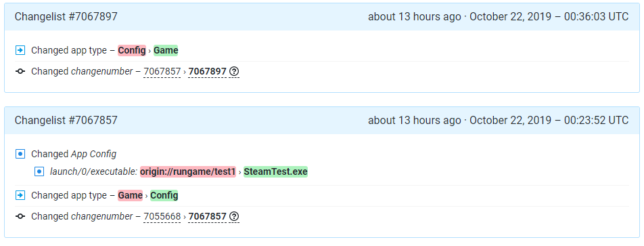Open the Changelist #7067857 header link
Image resolution: width=644 pixels, height=246 pixels.
[66, 121]
